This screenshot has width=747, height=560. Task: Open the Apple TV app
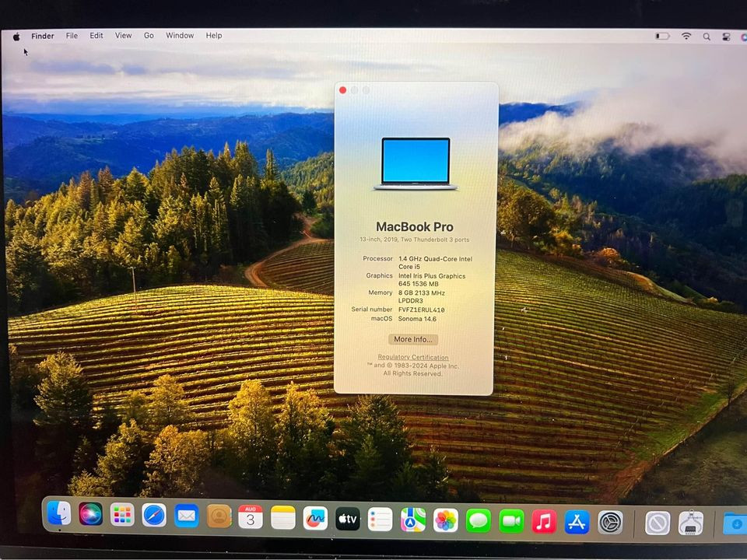(x=348, y=519)
